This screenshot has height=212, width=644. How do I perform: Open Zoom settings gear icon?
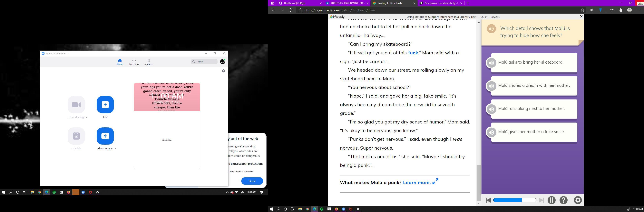click(223, 71)
